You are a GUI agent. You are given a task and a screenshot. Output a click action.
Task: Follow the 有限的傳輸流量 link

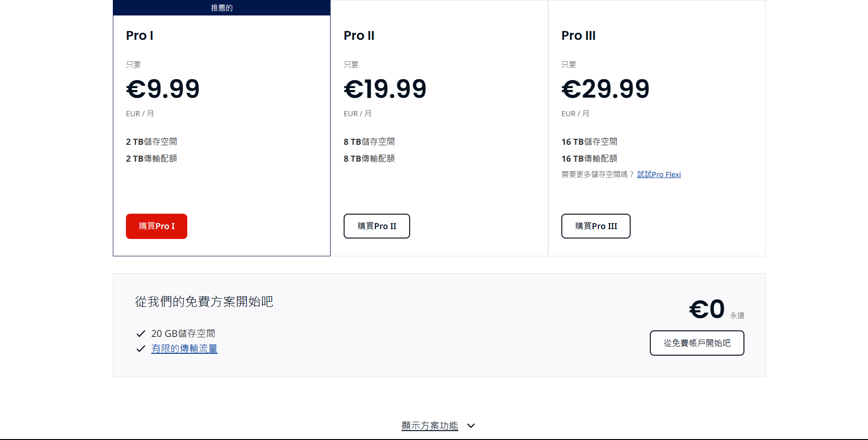pos(184,349)
